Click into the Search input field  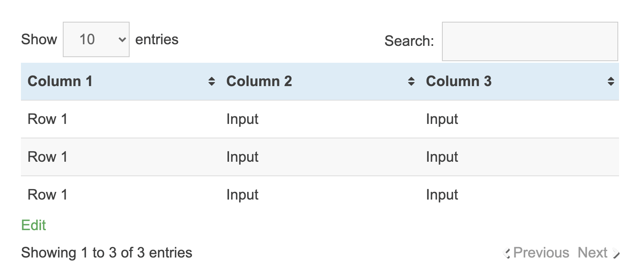click(x=530, y=41)
